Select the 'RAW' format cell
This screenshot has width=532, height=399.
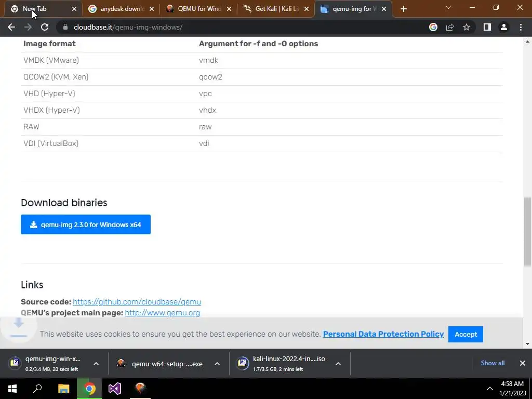tap(31, 127)
